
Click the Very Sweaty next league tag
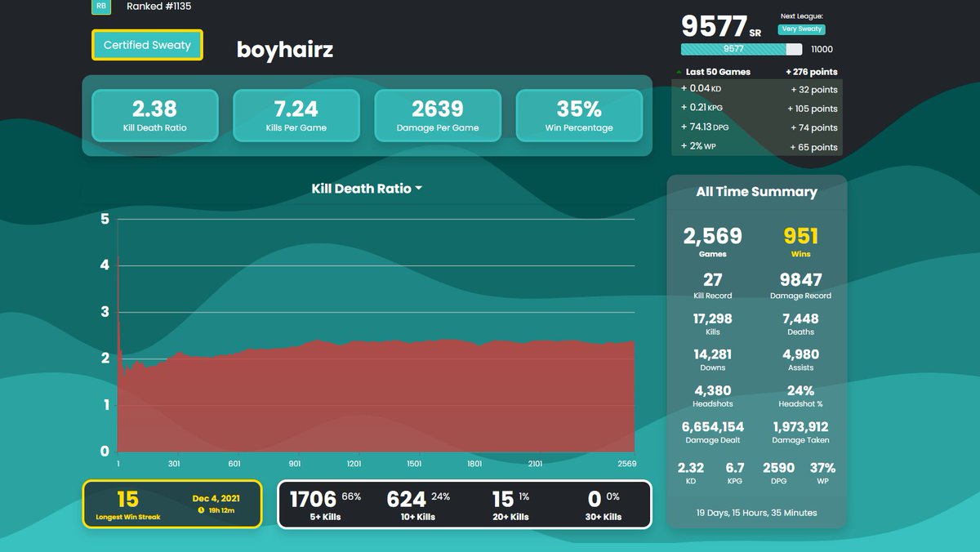click(x=801, y=29)
